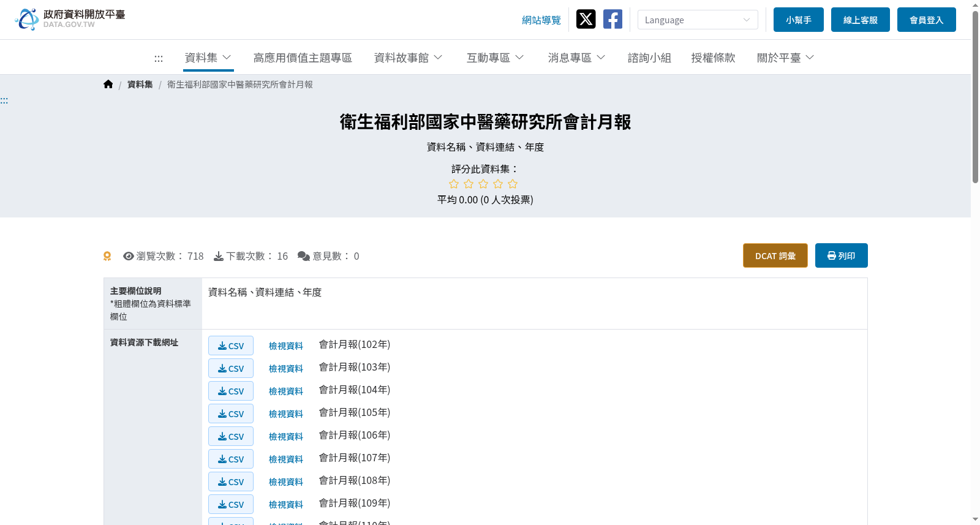The image size is (980, 525).
Task: Download CSV for 會計月報(107年)
Action: (231, 459)
